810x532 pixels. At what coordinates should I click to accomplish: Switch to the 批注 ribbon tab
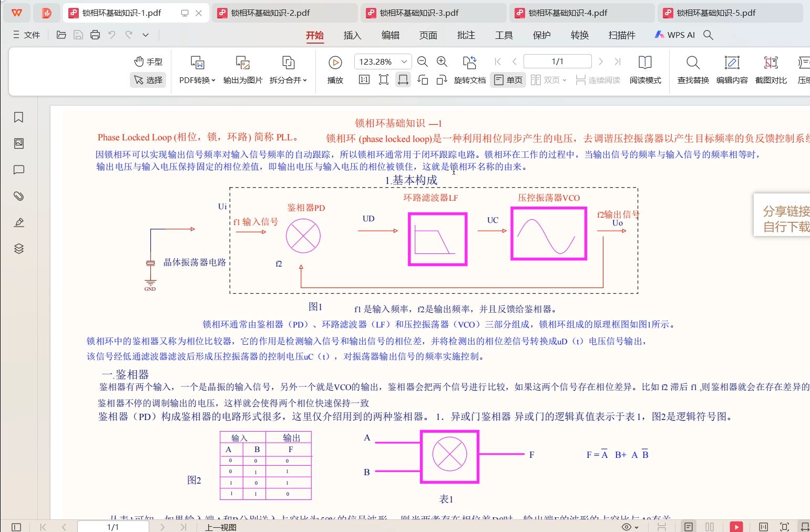pos(466,35)
